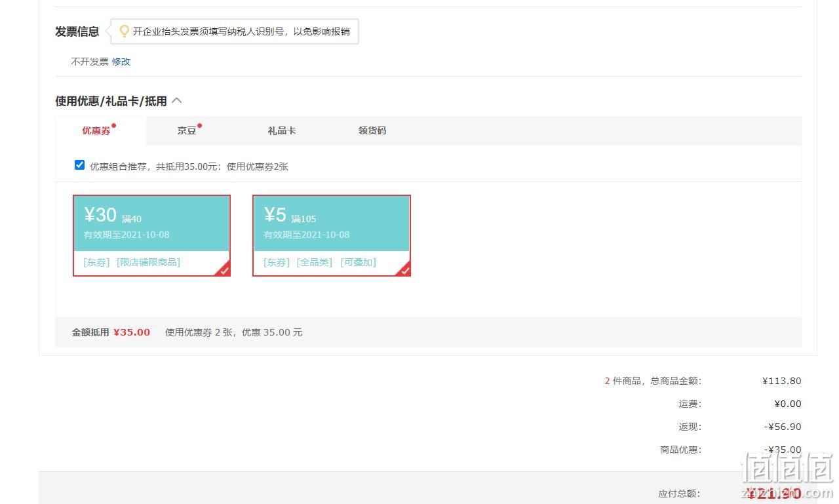Click the 返现 value -¥56.90
This screenshot has height=504, width=839.
(x=783, y=427)
